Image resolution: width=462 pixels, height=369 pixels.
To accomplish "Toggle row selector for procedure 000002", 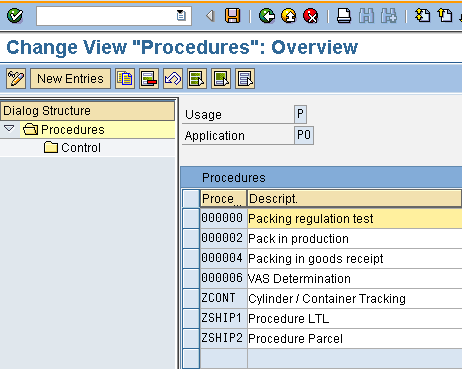I will (x=191, y=239).
